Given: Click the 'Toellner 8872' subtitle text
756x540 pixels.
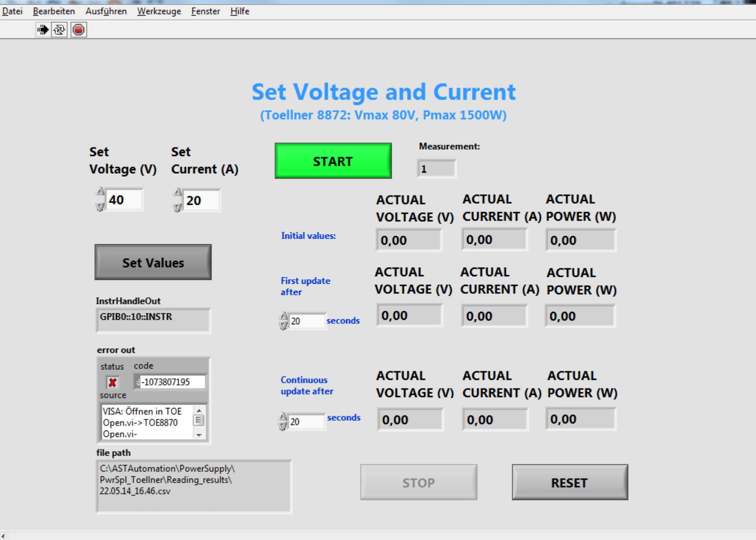Looking at the screenshot, I should point(383,115).
